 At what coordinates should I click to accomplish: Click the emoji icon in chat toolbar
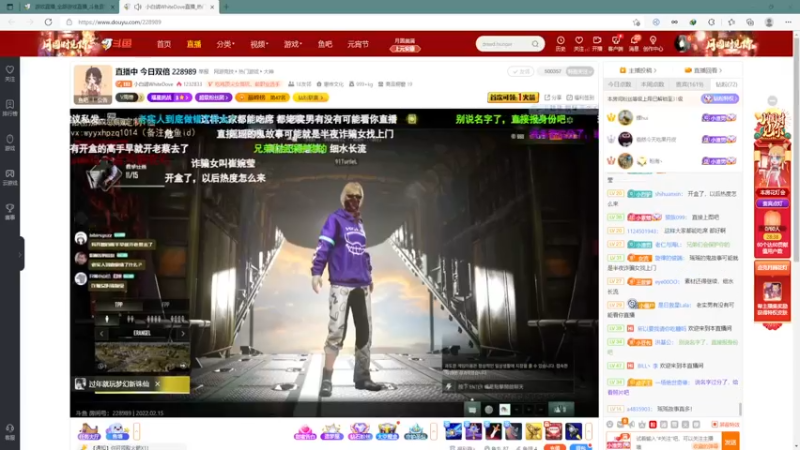tap(610, 424)
